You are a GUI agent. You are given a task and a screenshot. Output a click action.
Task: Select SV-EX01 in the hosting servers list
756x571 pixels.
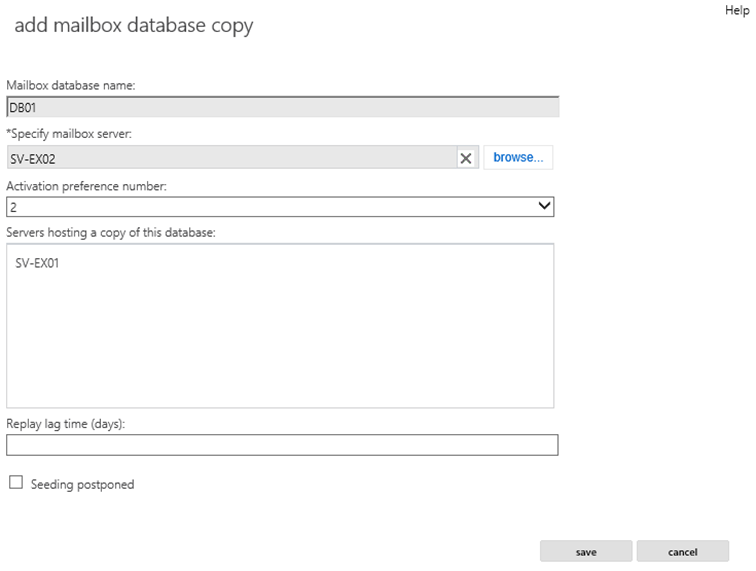coord(37,263)
